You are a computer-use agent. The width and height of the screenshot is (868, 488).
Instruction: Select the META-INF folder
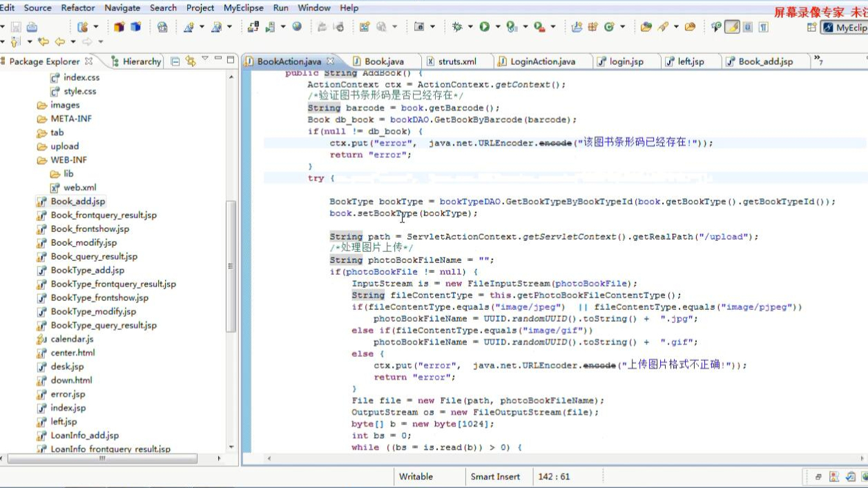pos(71,119)
